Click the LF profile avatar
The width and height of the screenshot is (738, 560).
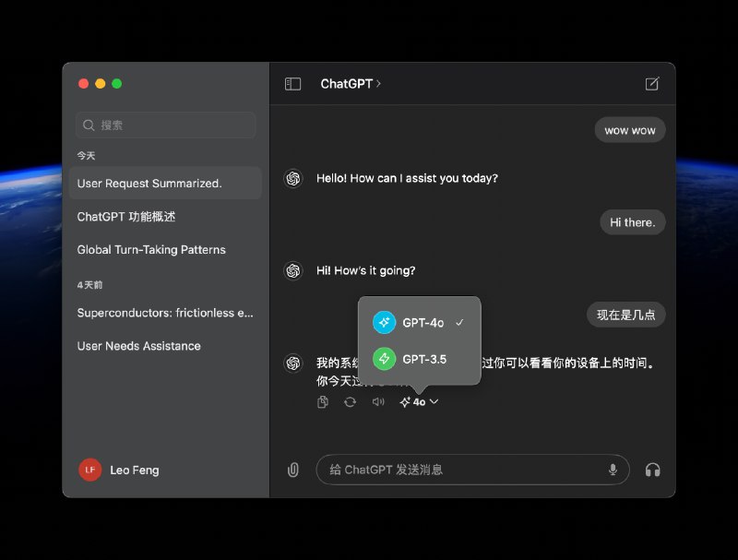tap(89, 470)
